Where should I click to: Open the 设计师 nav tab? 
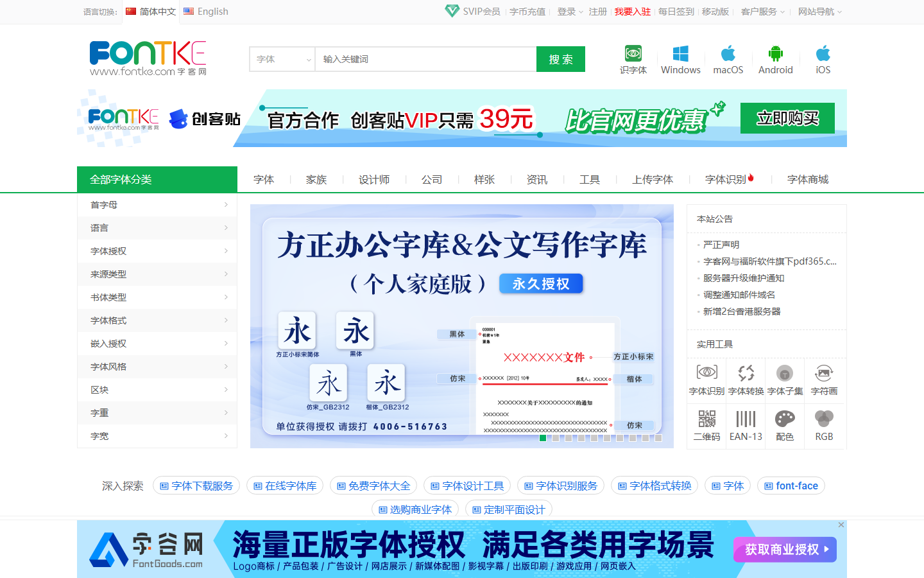(x=374, y=180)
